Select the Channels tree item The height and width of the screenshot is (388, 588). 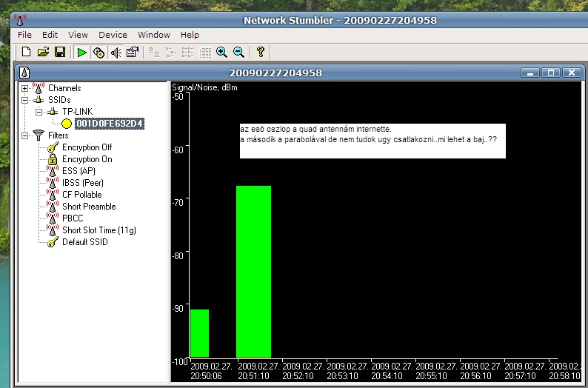(64, 88)
